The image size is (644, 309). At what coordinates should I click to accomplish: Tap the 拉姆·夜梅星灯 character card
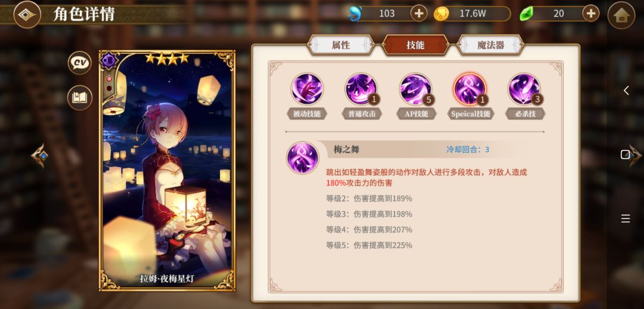tap(167, 170)
